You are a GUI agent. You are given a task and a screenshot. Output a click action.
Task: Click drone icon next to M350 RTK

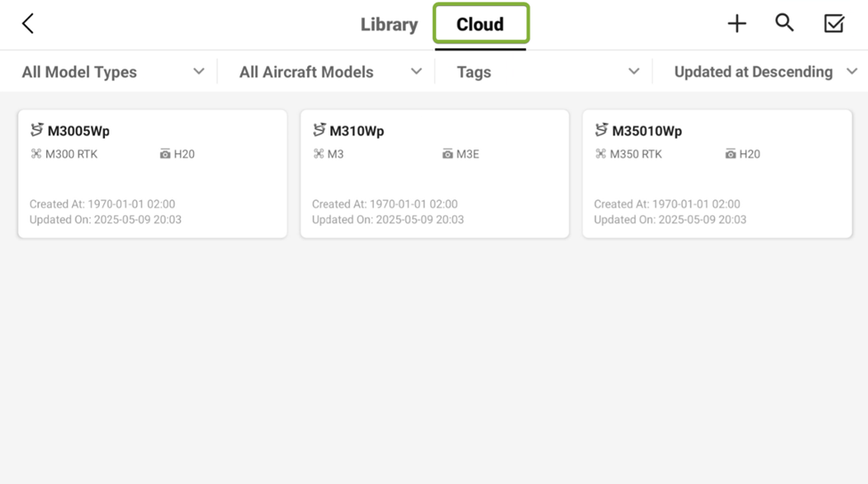[601, 153]
